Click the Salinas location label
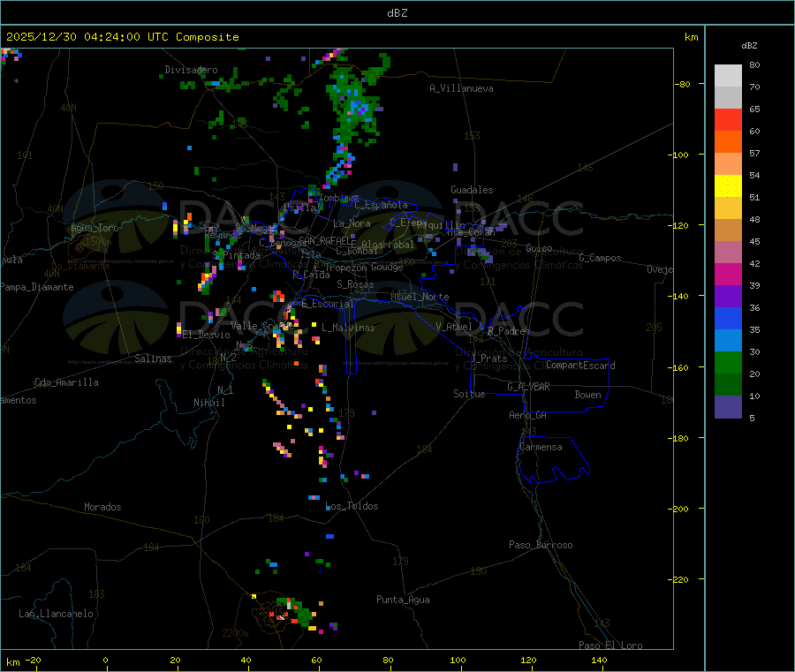The width and height of the screenshot is (795, 672). pyautogui.click(x=153, y=359)
